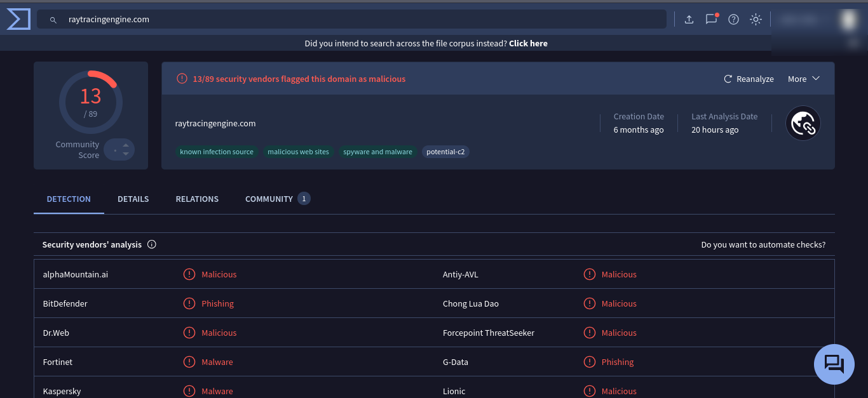868x398 pixels.
Task: Select the 'spyware and malware' tag
Action: point(377,152)
